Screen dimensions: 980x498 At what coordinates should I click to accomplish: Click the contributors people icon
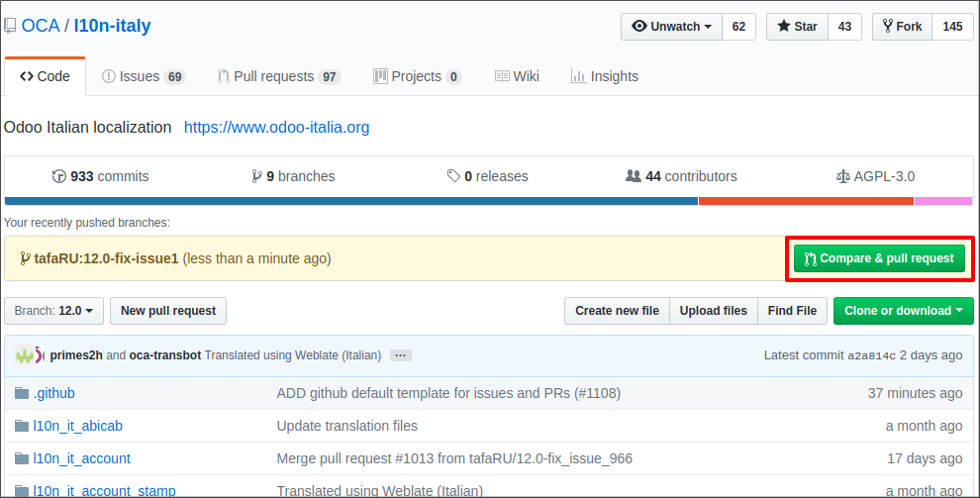pyautogui.click(x=634, y=176)
